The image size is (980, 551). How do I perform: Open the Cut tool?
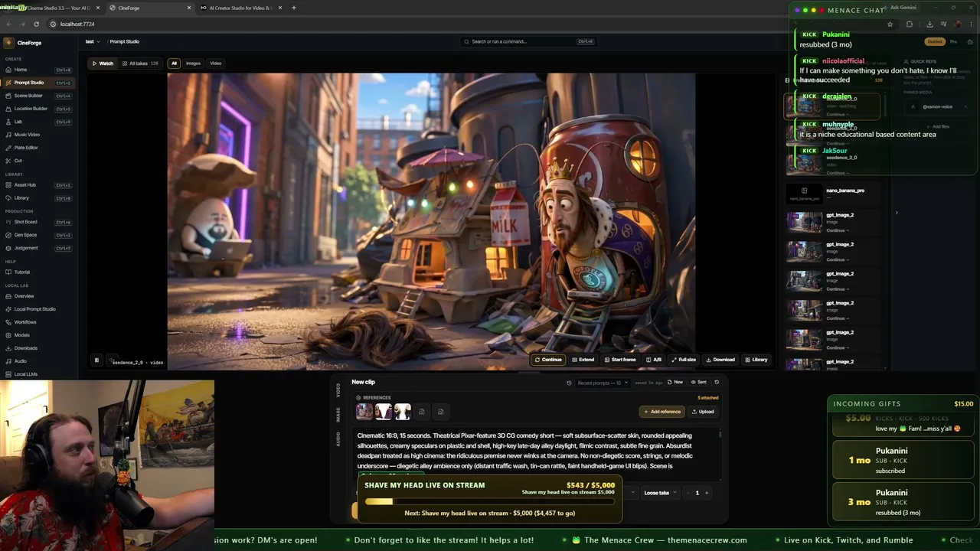click(38, 161)
